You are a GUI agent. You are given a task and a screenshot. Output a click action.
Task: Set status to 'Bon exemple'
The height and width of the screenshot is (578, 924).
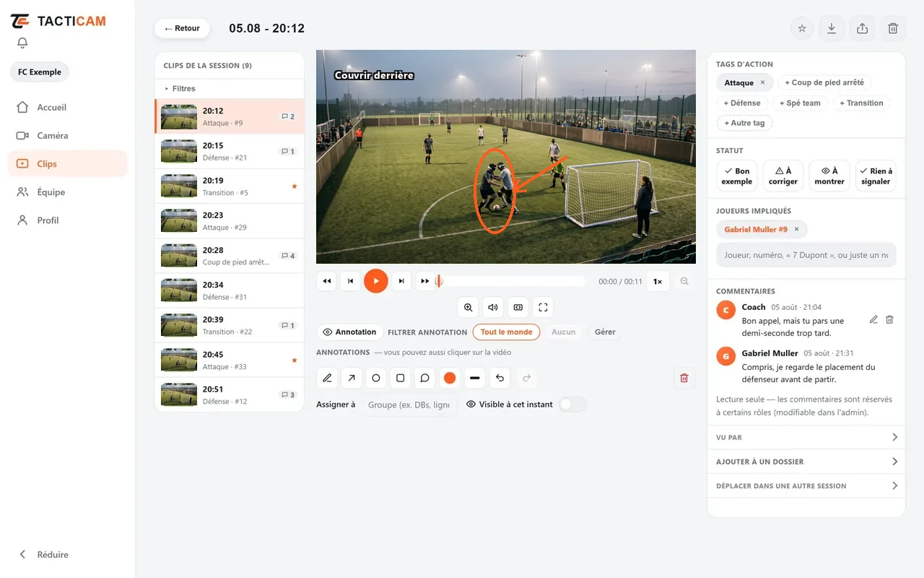[x=737, y=176]
